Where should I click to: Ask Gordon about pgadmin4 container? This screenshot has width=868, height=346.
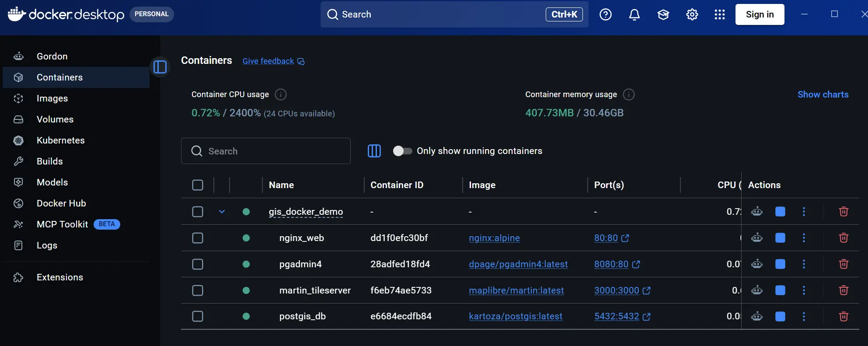(x=756, y=264)
